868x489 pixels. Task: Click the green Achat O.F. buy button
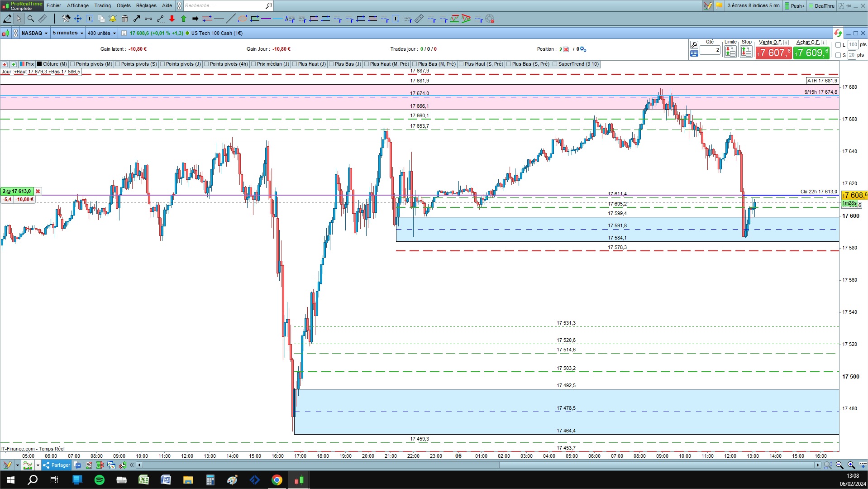click(x=811, y=53)
